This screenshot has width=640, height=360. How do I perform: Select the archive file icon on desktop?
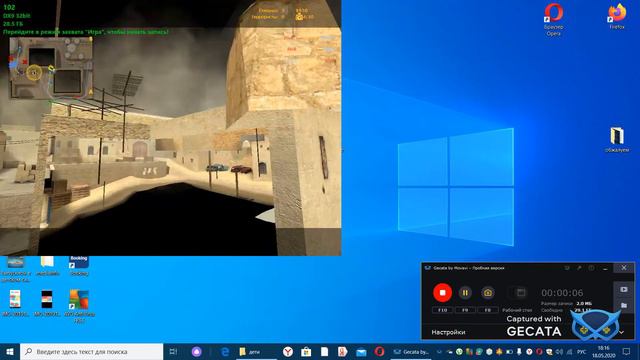click(x=617, y=140)
